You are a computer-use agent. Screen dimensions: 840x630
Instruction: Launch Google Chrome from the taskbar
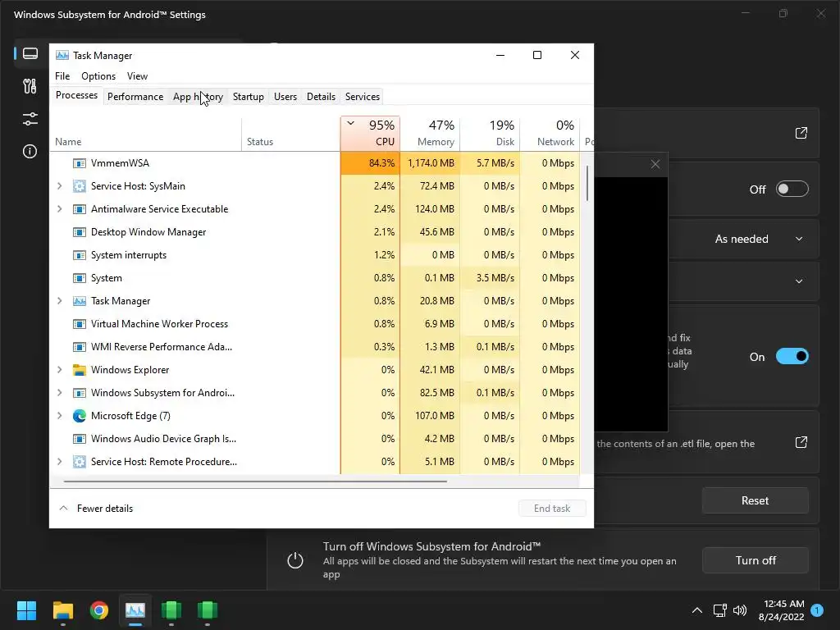(99, 610)
